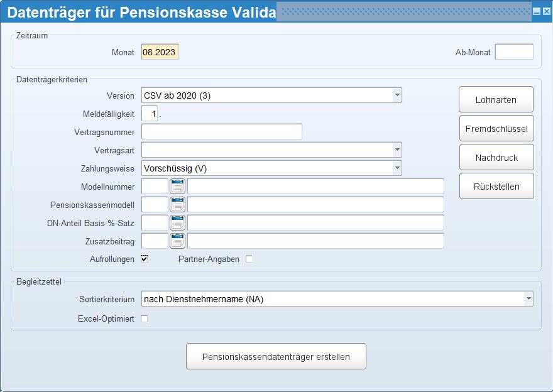Screen dimensions: 553x392
Task: Select the Meldefälligkeit field
Action: [x=150, y=114]
